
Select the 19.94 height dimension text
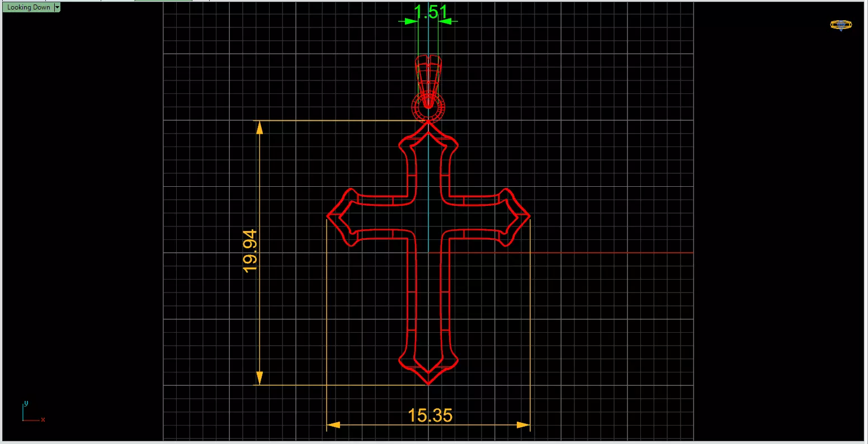[250, 251]
